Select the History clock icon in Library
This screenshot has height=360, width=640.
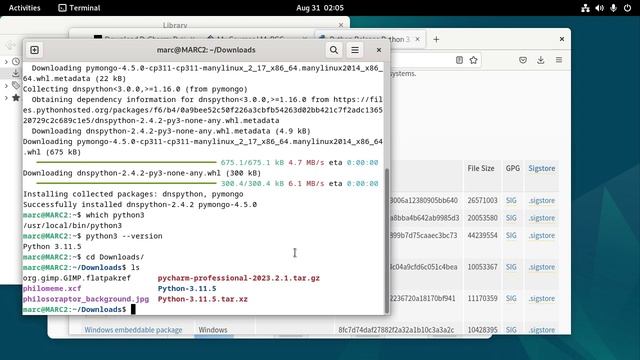point(16,61)
